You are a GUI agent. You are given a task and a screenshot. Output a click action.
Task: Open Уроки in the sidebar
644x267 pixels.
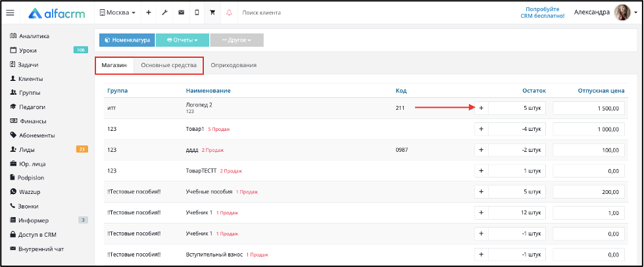[x=22, y=51]
